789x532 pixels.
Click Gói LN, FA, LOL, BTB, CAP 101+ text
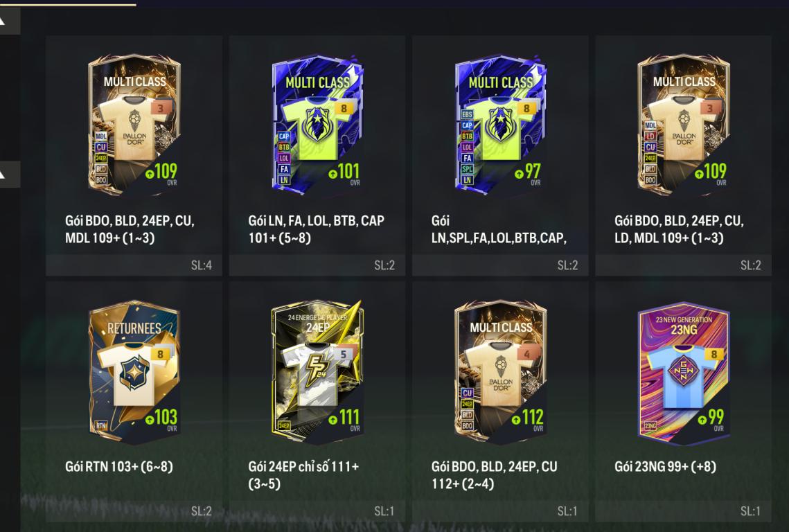[316, 229]
